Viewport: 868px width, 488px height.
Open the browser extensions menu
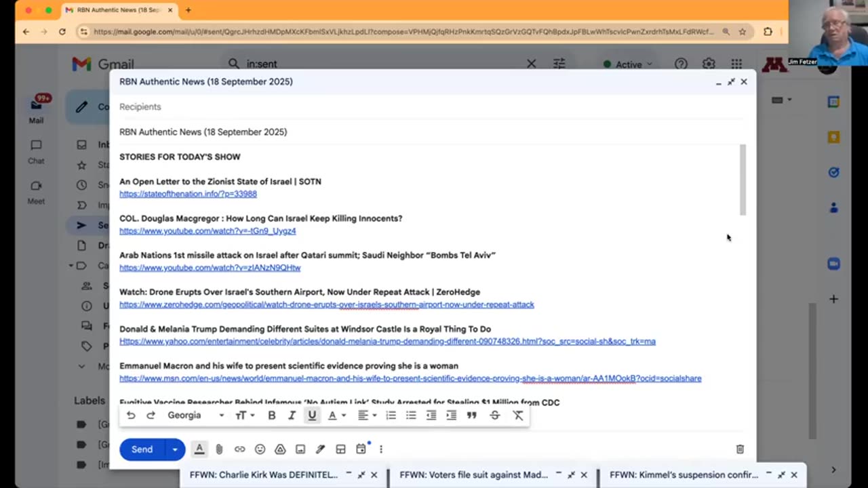(x=768, y=31)
